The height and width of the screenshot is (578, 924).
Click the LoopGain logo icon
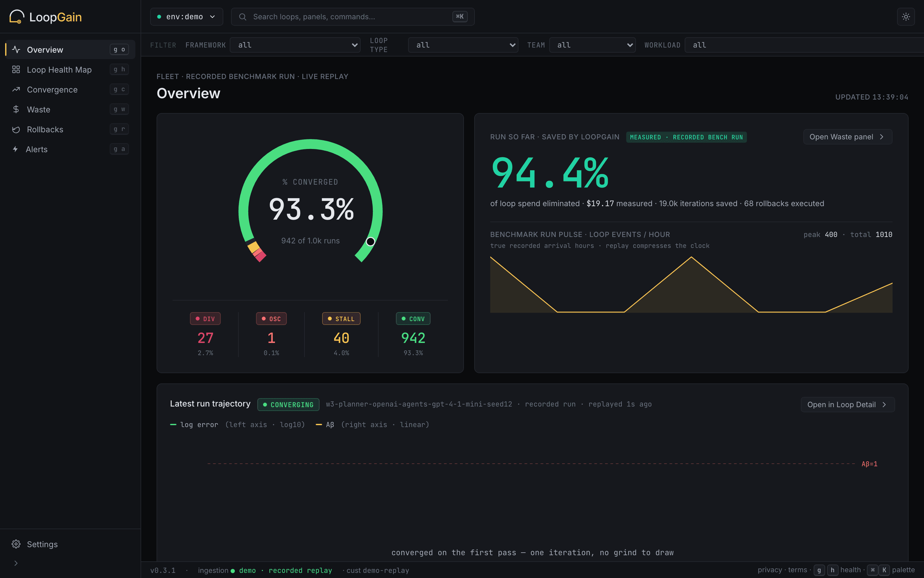pyautogui.click(x=17, y=17)
